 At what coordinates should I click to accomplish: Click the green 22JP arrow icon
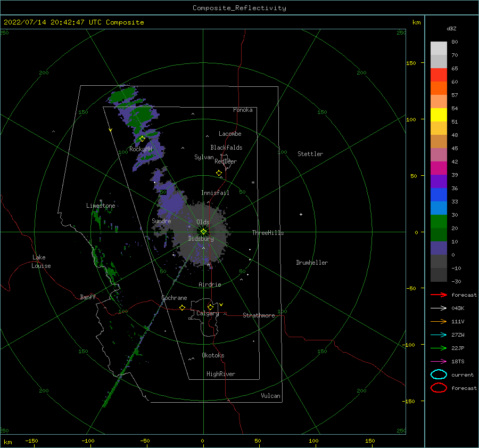439,348
